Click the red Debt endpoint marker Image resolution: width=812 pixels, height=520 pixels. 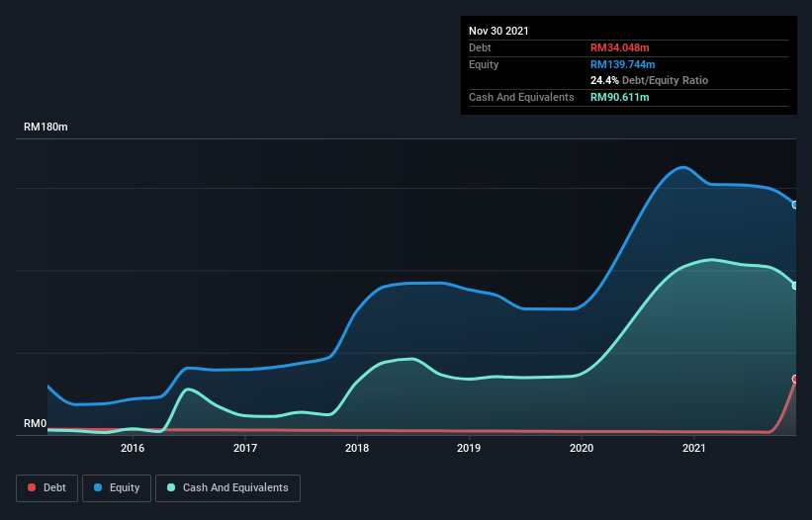(795, 379)
